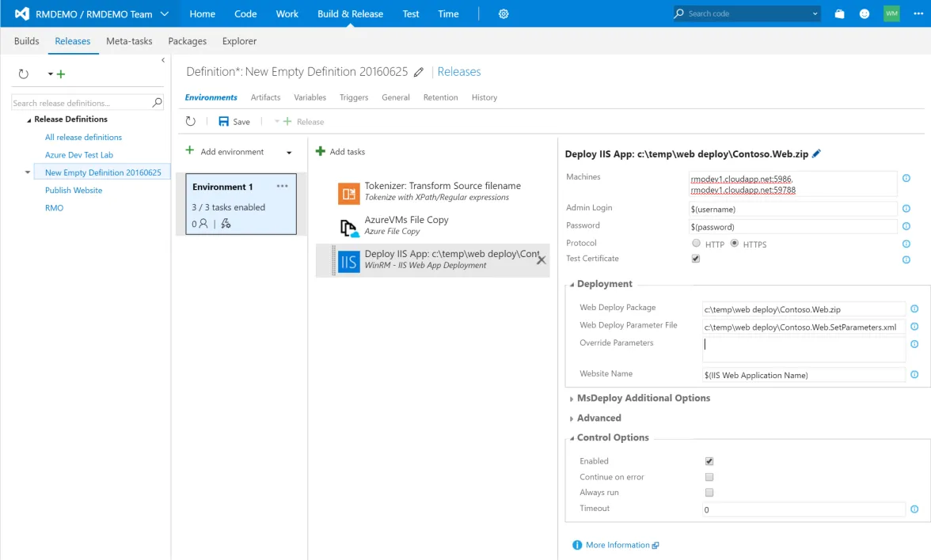The image size is (931, 560).
Task: Show info for Admin Login field
Action: point(906,208)
